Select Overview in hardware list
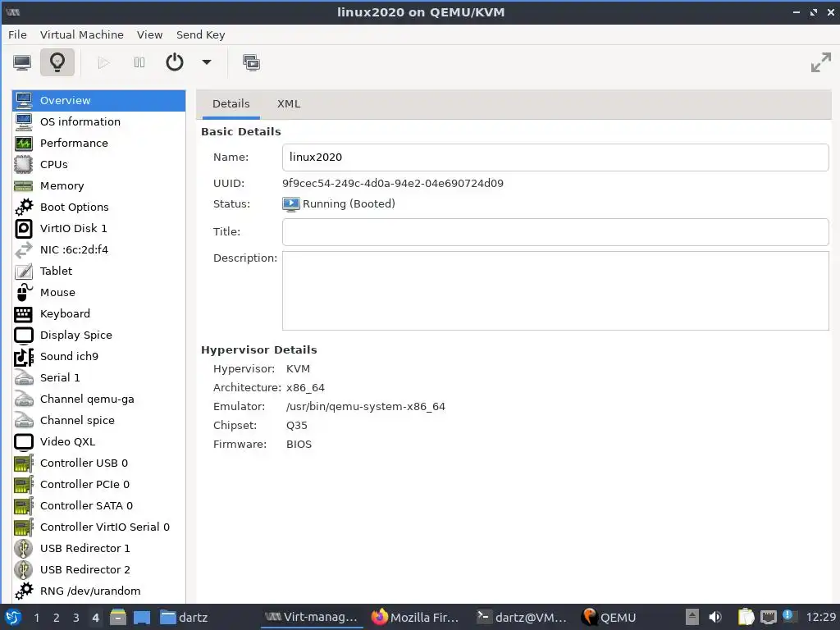840x630 pixels. point(98,101)
